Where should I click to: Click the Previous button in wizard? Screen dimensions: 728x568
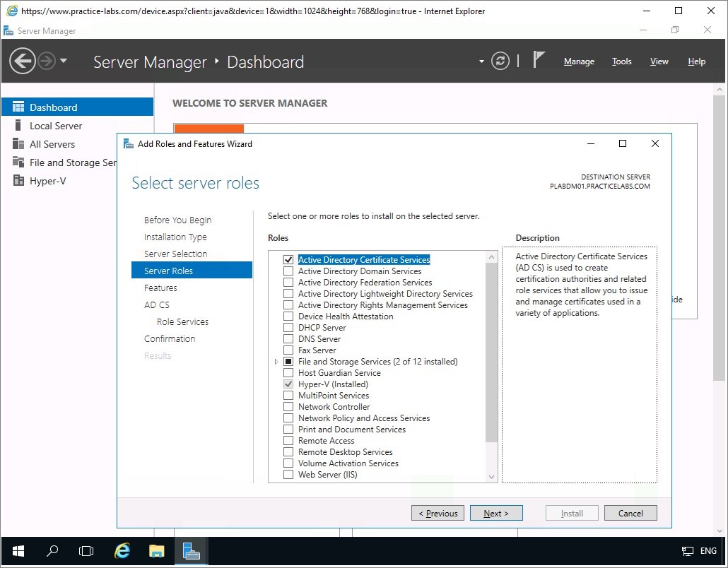(438, 513)
